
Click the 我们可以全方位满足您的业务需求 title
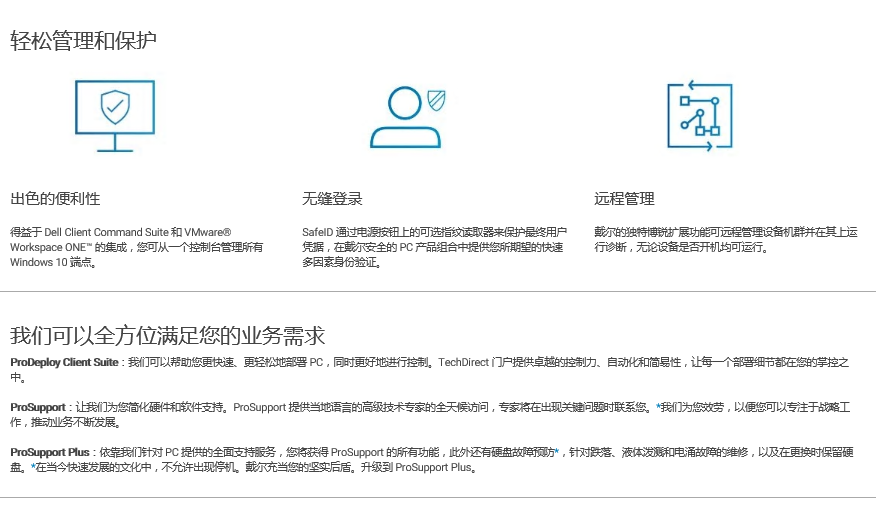(167, 334)
